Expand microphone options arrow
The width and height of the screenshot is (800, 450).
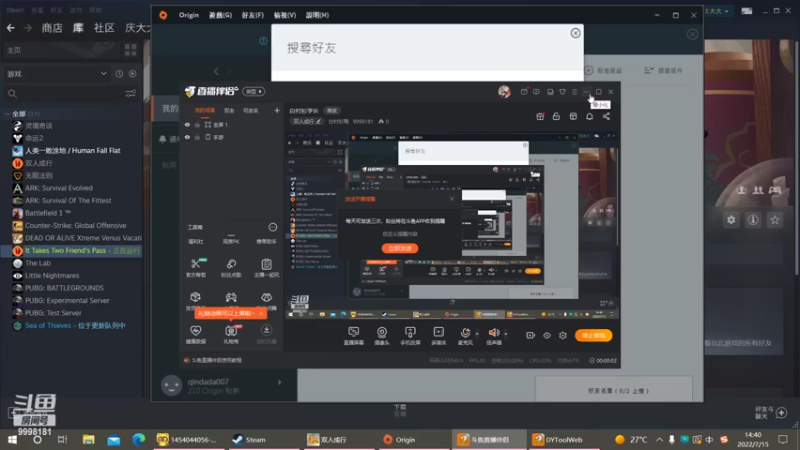(477, 334)
